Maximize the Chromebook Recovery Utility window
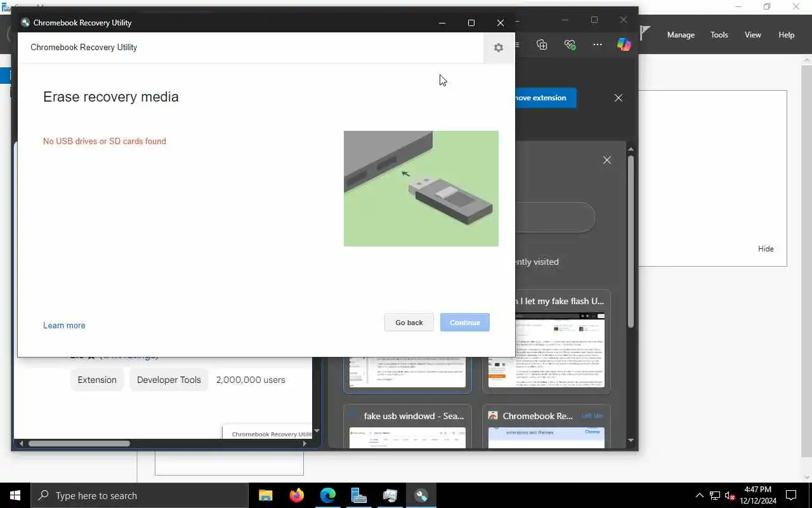This screenshot has height=508, width=812. pyautogui.click(x=471, y=23)
